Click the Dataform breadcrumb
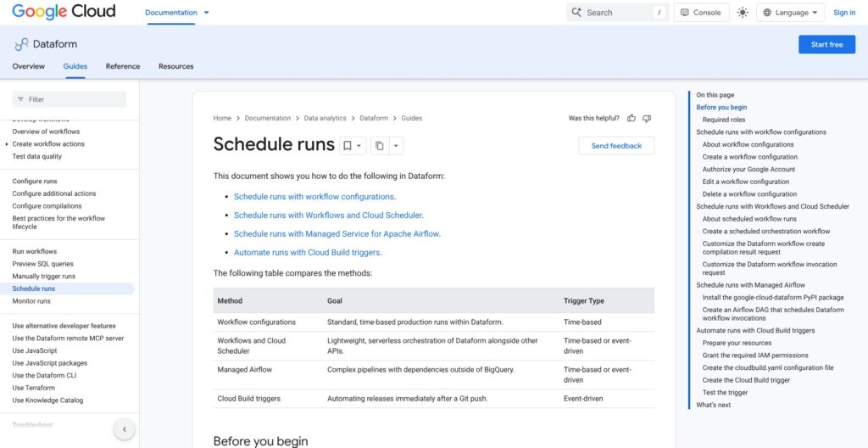This screenshot has height=448, width=868. click(374, 118)
